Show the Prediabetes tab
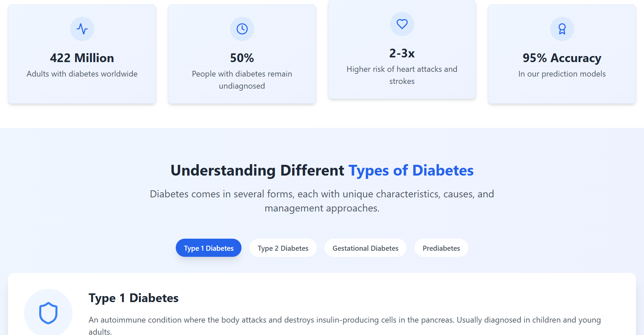 pyautogui.click(x=441, y=248)
